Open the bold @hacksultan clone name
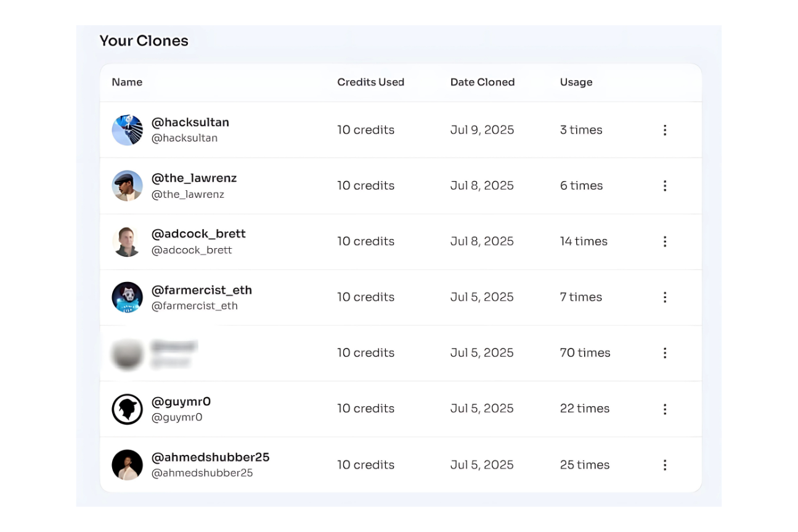798x532 pixels. pyautogui.click(x=190, y=123)
